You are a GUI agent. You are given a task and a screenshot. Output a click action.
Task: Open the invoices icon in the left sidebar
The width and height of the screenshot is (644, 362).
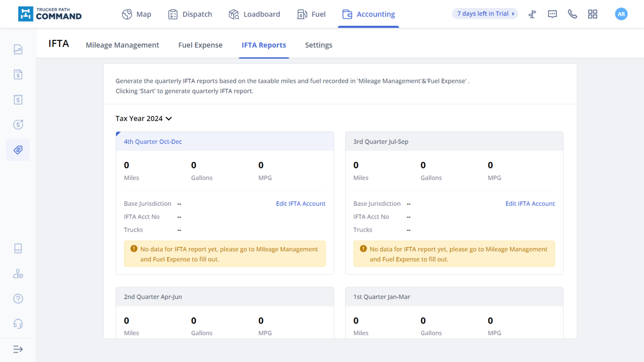point(18,74)
